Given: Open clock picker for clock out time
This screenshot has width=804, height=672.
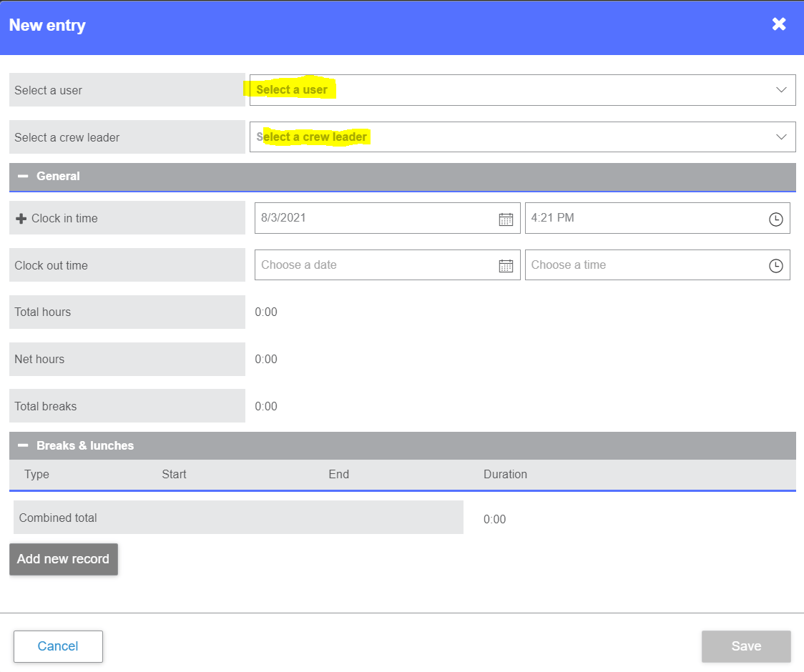Looking at the screenshot, I should (775, 266).
